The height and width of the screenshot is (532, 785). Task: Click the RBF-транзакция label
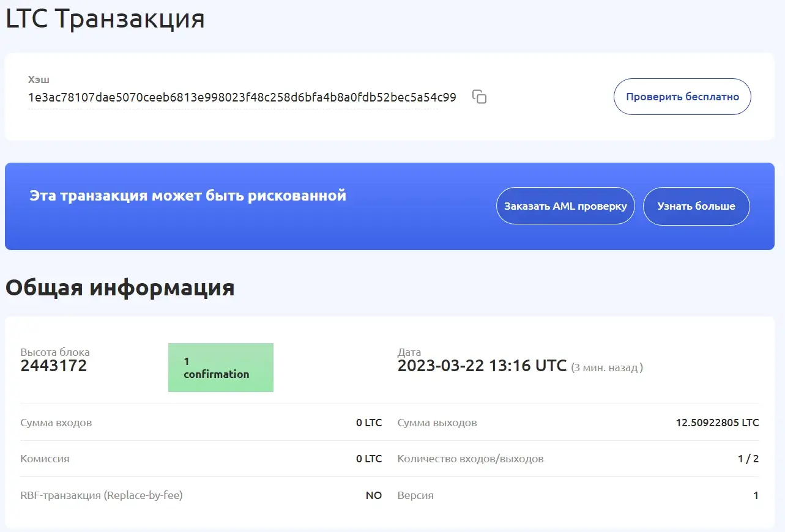pyautogui.click(x=102, y=495)
